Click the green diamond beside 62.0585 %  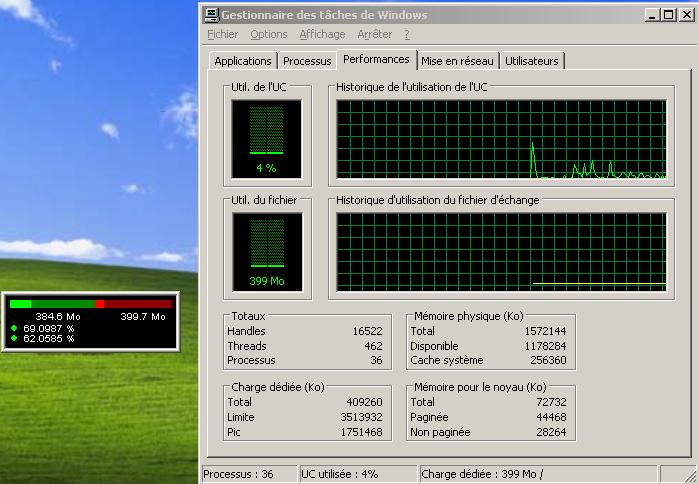click(x=14, y=338)
